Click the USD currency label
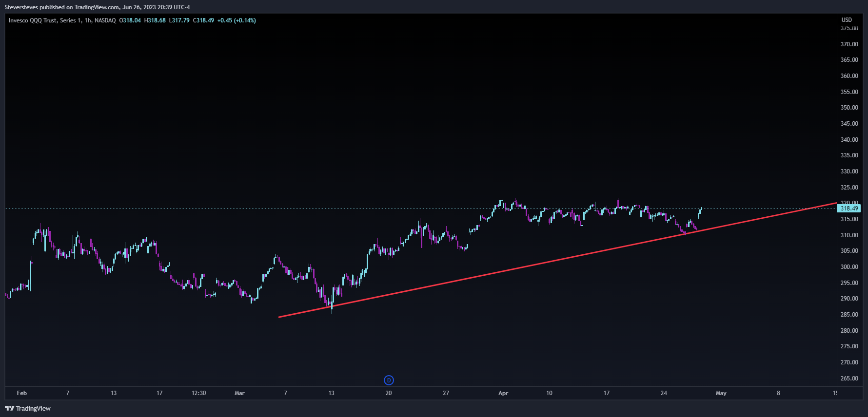The width and height of the screenshot is (868, 417). click(x=847, y=20)
